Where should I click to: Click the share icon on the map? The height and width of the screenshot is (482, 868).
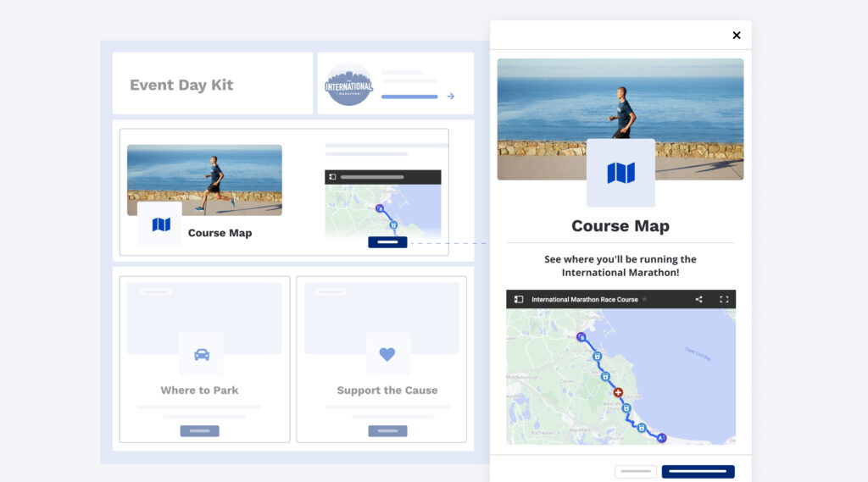click(x=698, y=299)
